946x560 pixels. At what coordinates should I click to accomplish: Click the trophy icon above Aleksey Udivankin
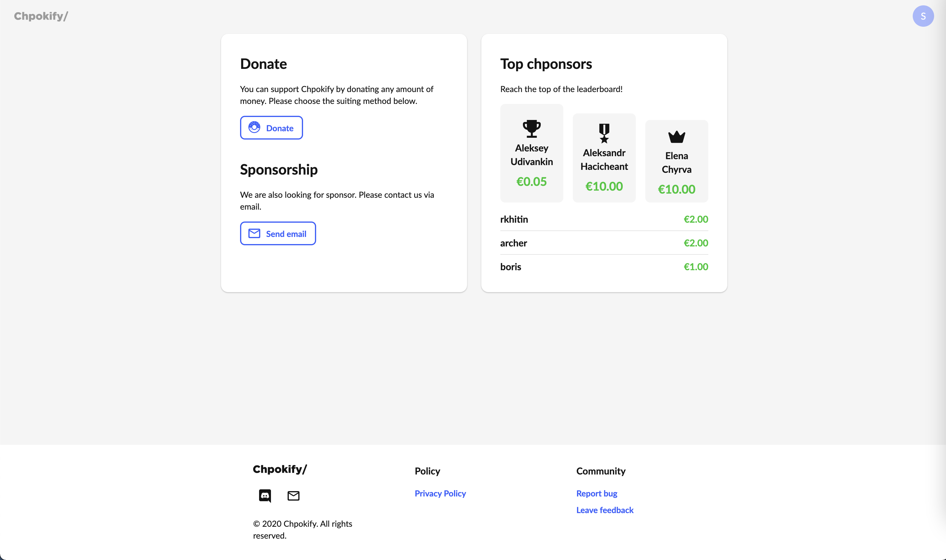[x=532, y=129]
